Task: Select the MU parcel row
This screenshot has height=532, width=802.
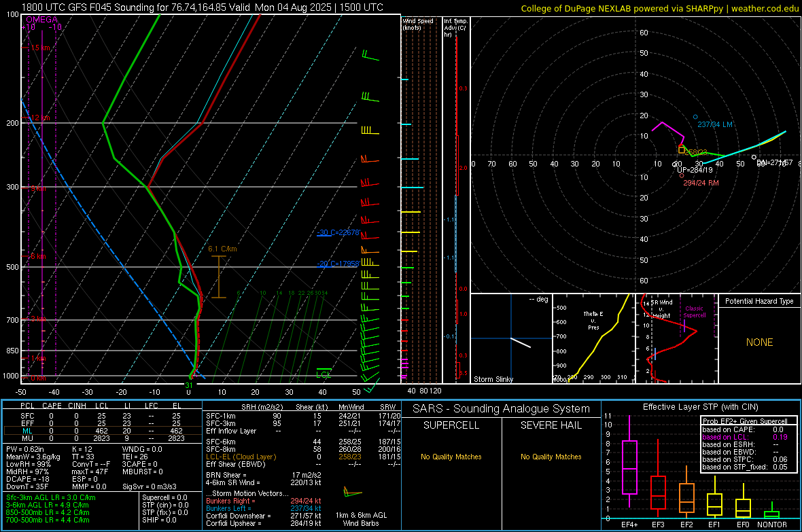Action: [101, 438]
